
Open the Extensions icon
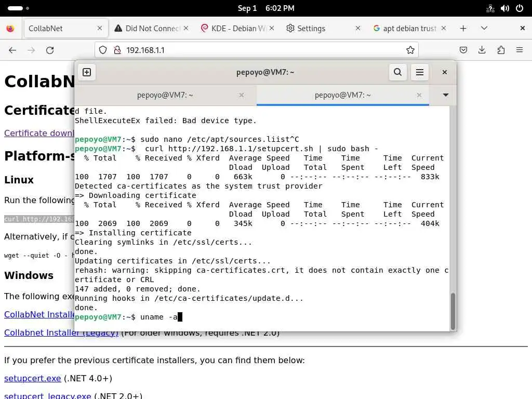point(501,50)
